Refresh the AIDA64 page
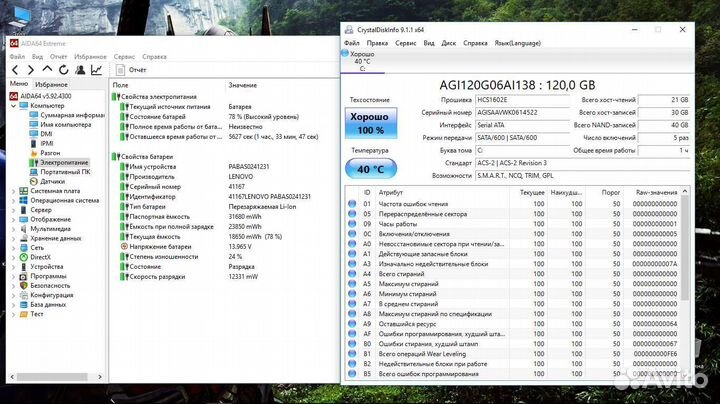Viewport: 720px width, 404px height. (x=63, y=70)
